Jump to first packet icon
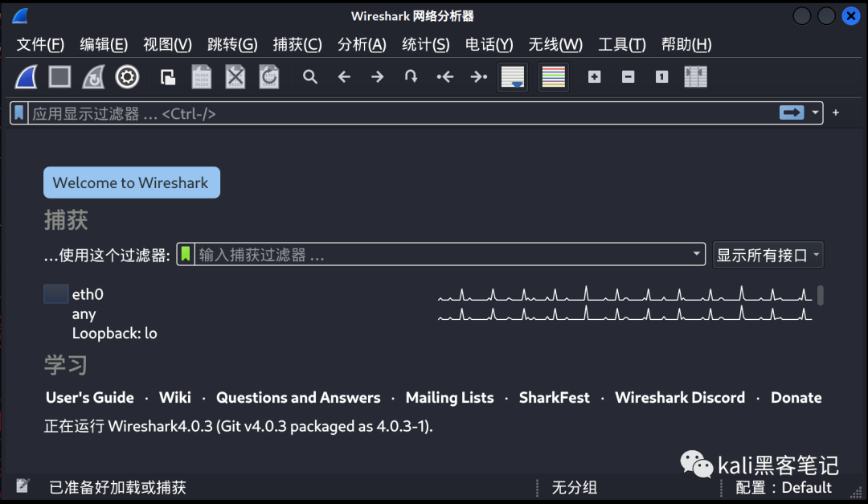868x504 pixels. click(444, 76)
